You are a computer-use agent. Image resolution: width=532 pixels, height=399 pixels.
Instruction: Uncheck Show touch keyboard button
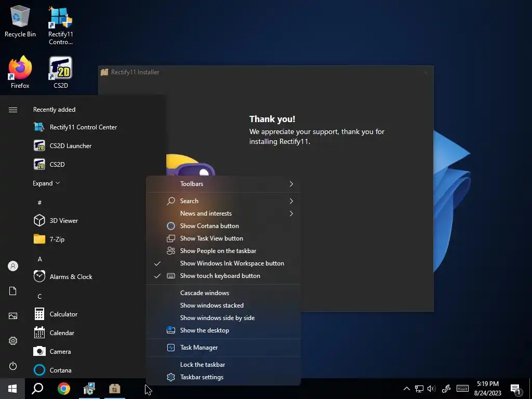click(x=223, y=276)
